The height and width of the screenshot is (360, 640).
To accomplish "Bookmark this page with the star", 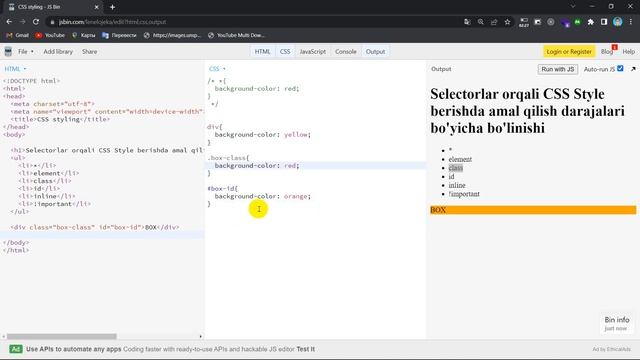I will pos(507,22).
